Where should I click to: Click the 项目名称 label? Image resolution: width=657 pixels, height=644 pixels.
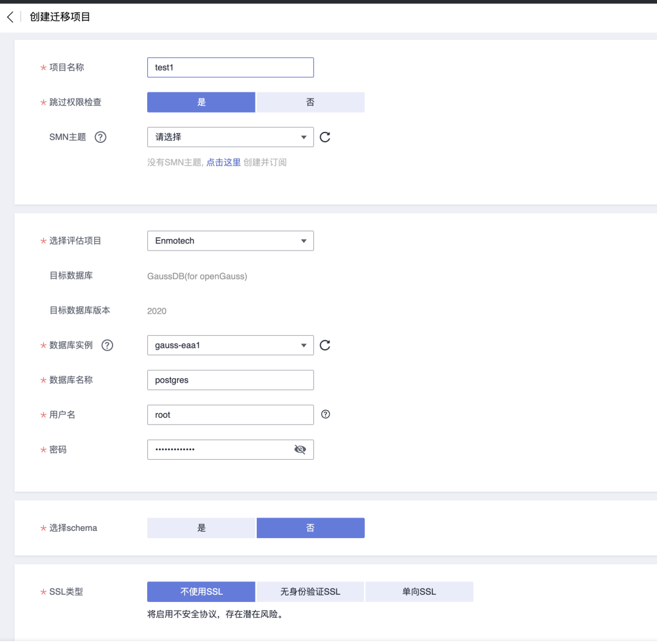click(x=67, y=68)
